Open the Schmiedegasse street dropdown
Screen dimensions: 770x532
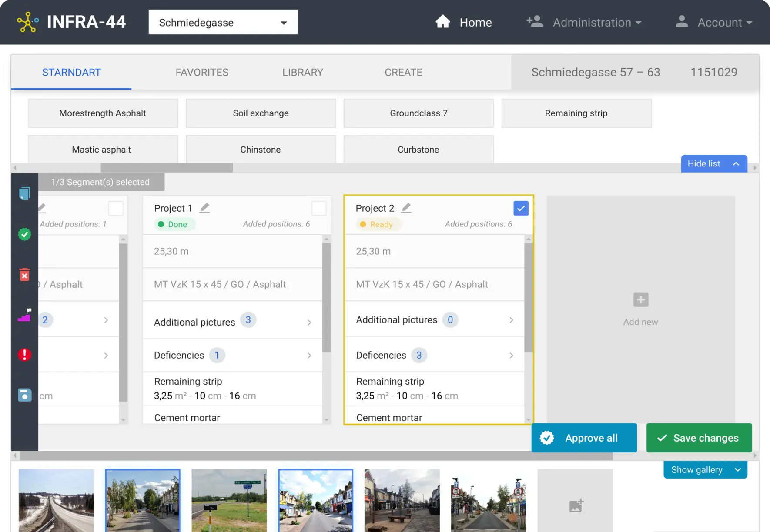(x=222, y=22)
